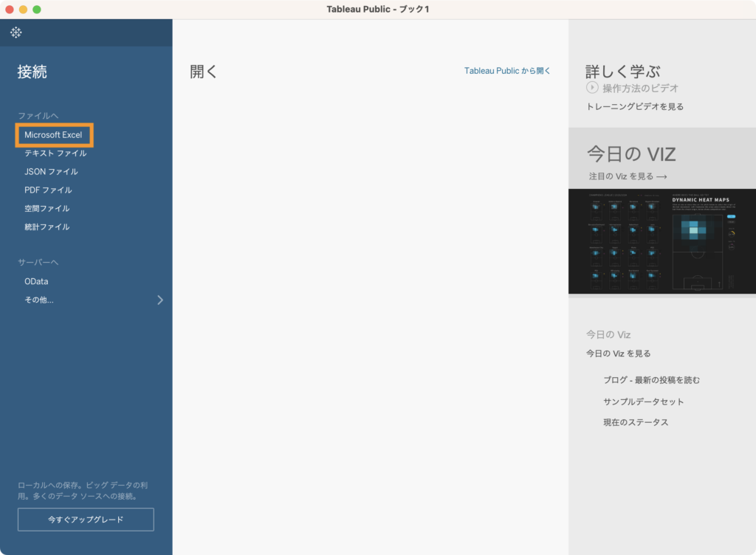Connect to テキスト ファイル data source
The width and height of the screenshot is (756, 555).
pyautogui.click(x=55, y=154)
